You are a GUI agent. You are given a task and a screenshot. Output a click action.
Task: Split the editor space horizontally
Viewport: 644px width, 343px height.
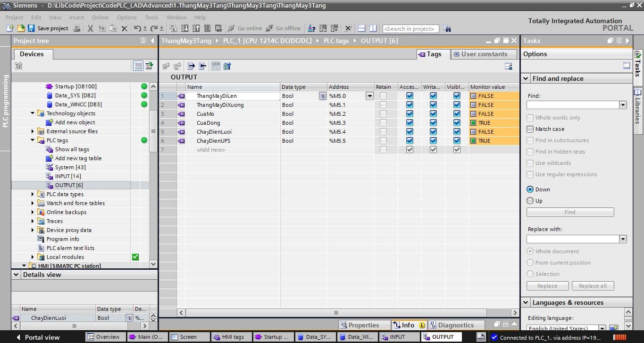[x=362, y=28]
